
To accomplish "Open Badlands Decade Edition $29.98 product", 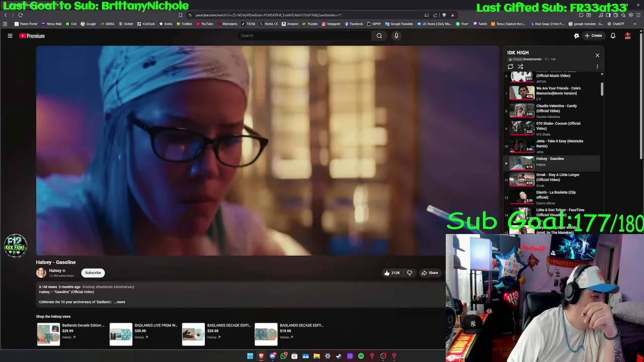I will point(216,334).
